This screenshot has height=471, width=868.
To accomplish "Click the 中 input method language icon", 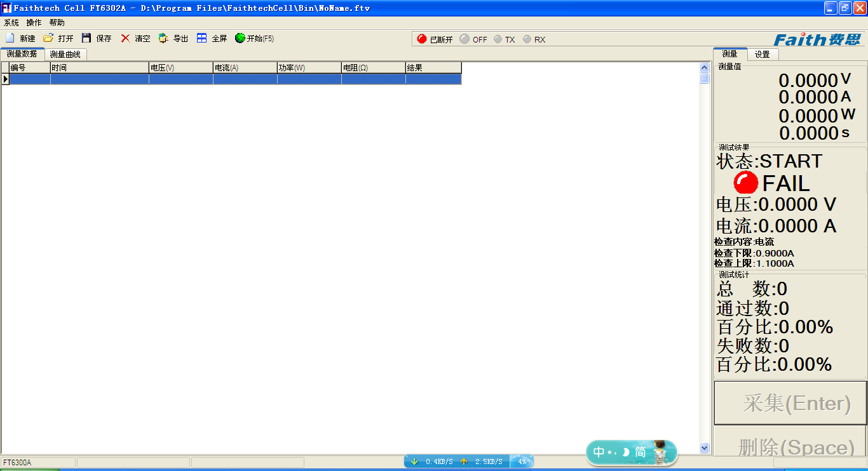I will 599,453.
